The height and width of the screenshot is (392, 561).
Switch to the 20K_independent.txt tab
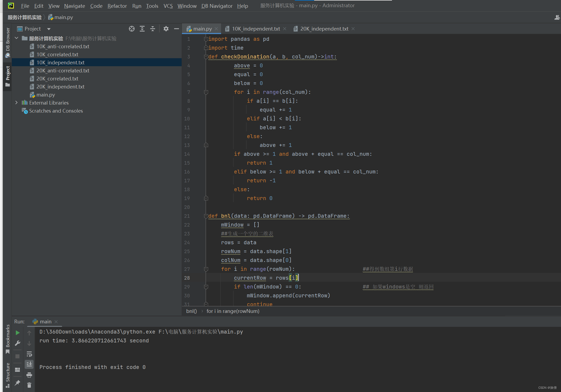[x=324, y=29]
